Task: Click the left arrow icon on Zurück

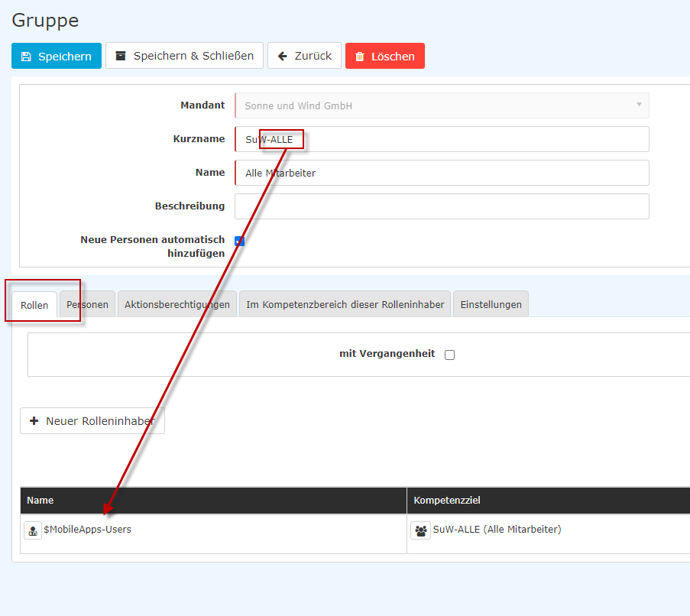Action: coord(282,56)
